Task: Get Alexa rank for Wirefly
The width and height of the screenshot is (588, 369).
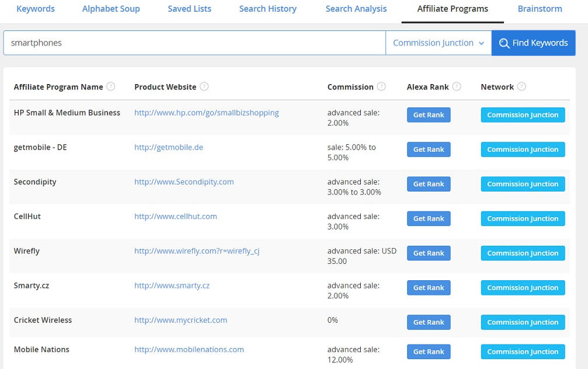Action: 429,253
